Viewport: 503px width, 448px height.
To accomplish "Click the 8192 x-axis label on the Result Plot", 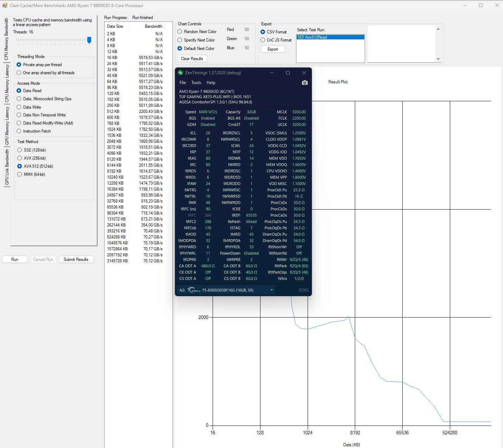I will coord(355,433).
